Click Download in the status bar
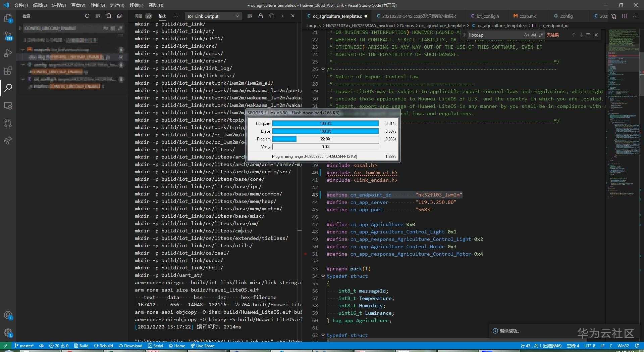Image resolution: width=644 pixels, height=352 pixels. [130, 346]
